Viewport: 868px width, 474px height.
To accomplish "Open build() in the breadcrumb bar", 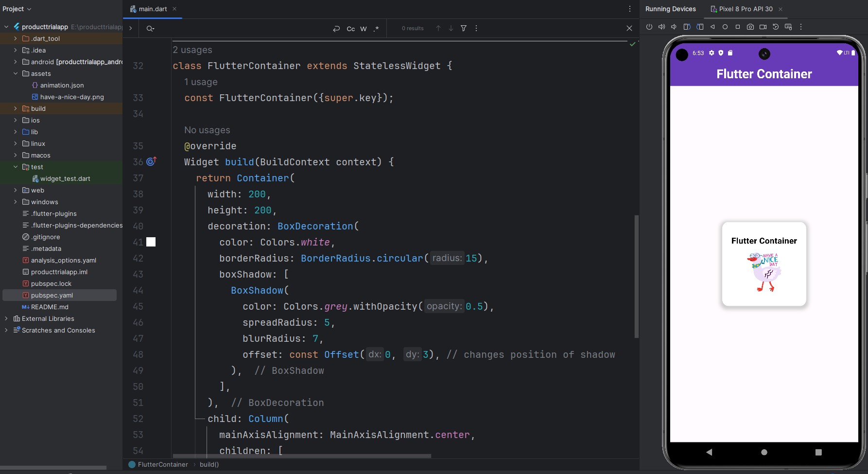I will click(x=209, y=465).
